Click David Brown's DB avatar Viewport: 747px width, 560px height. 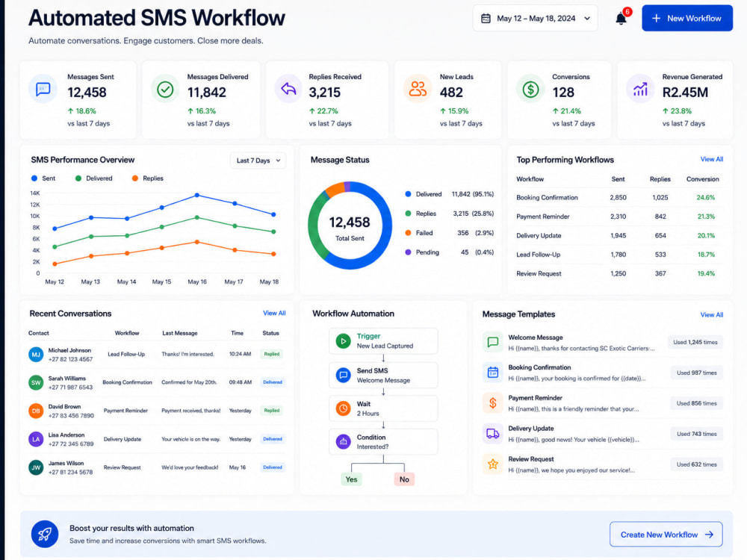[36, 411]
